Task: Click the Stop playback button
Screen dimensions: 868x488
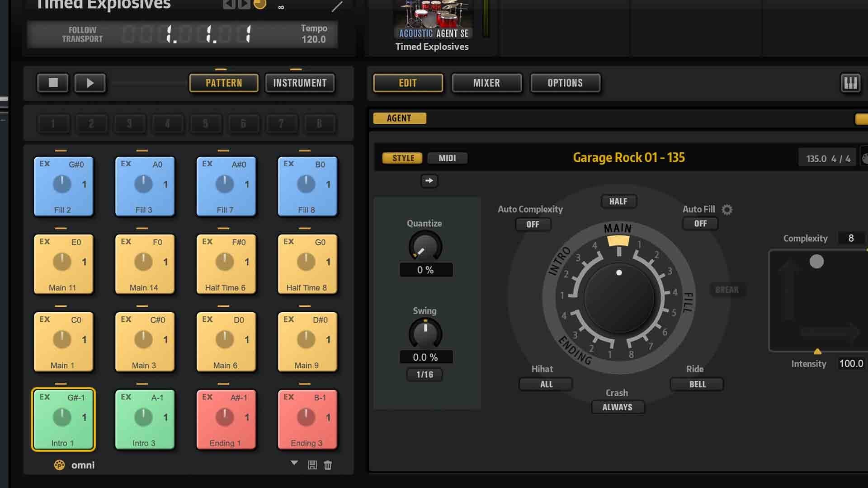Action: pos(53,83)
